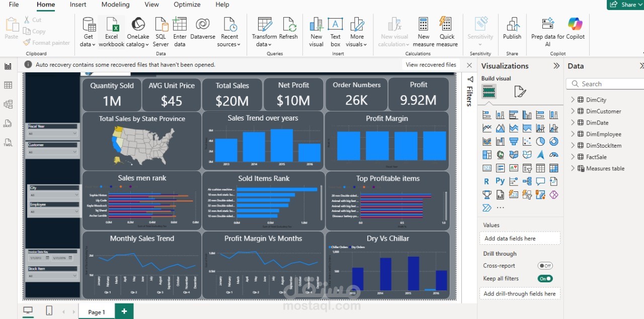Image resolution: width=644 pixels, height=319 pixels.
Task: Pick the Area chart visual icon
Action: [x=500, y=128]
